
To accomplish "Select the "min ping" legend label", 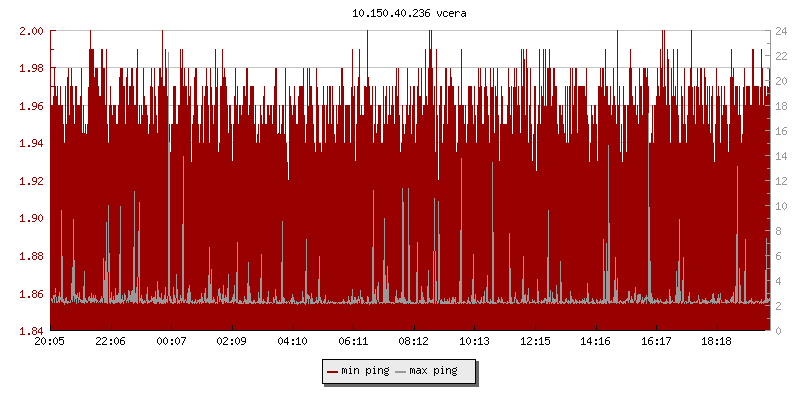I will click(x=363, y=372).
